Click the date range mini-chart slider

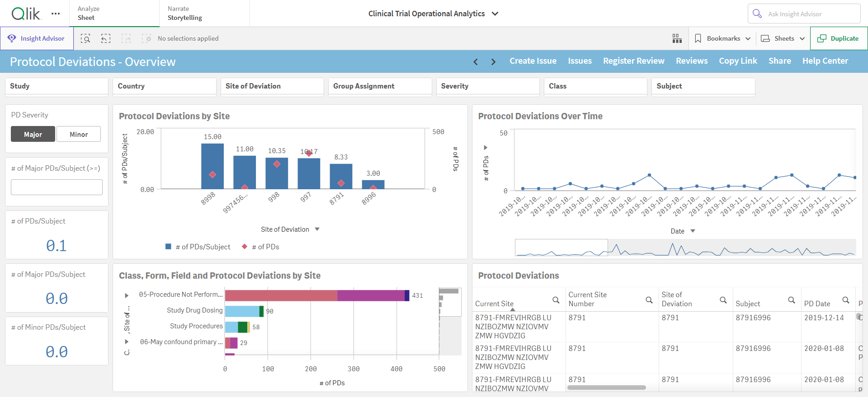click(x=685, y=248)
